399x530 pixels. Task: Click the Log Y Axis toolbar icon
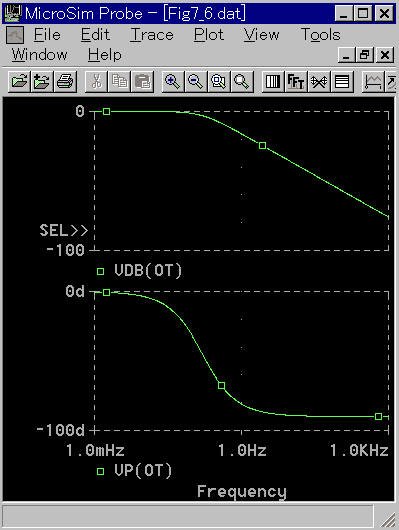click(342, 81)
